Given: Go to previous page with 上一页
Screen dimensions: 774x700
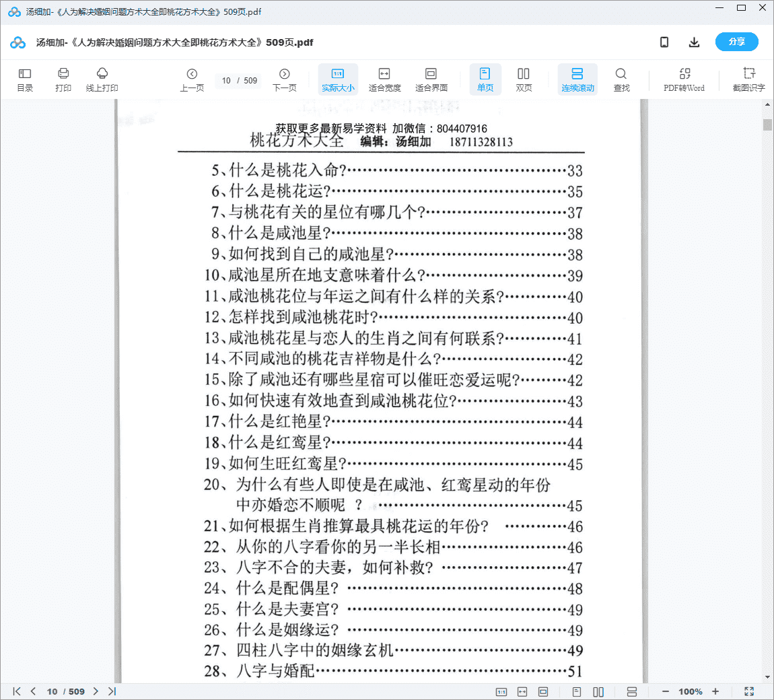Looking at the screenshot, I should (x=192, y=79).
